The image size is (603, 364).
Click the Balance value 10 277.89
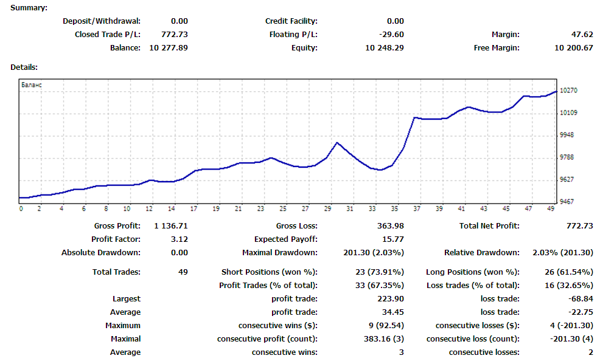tap(169, 48)
